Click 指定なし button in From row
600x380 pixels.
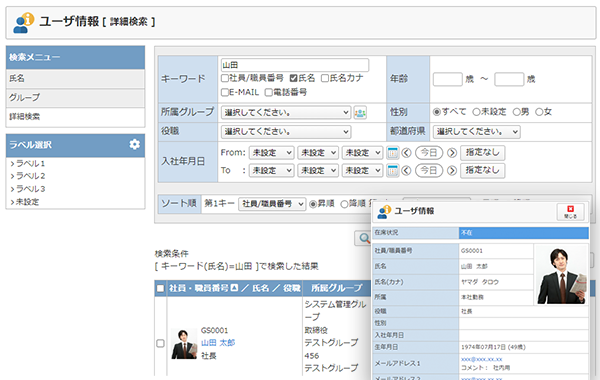[483, 153]
